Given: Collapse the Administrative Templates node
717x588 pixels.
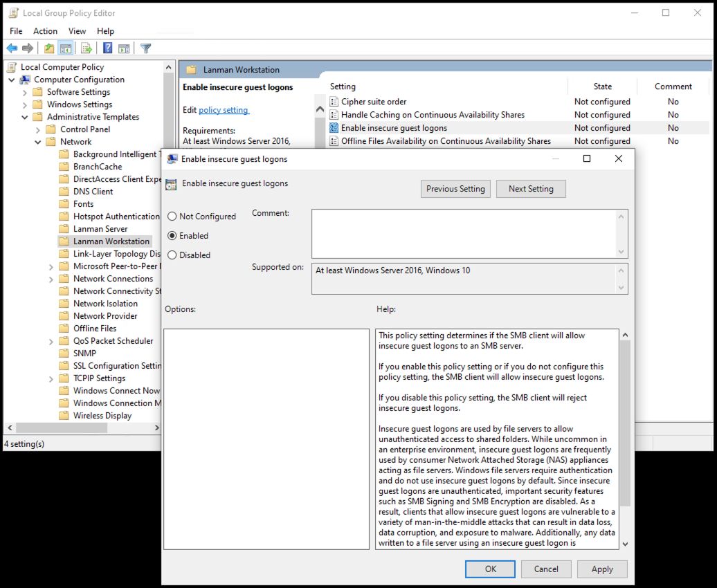Looking at the screenshot, I should (25, 117).
